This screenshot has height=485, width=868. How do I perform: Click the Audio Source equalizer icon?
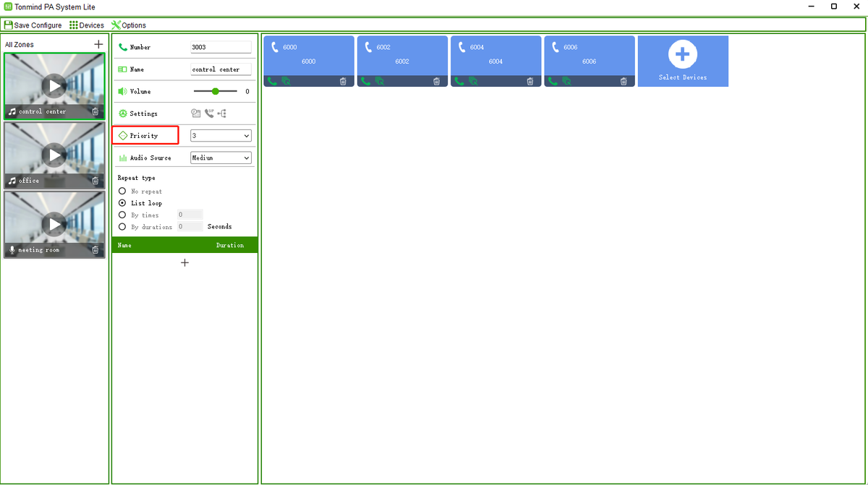123,158
